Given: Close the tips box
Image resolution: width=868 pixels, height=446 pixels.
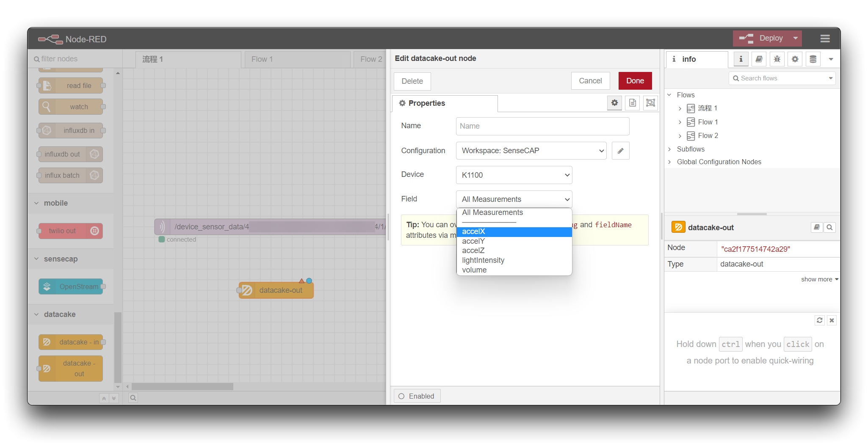Looking at the screenshot, I should pyautogui.click(x=832, y=320).
